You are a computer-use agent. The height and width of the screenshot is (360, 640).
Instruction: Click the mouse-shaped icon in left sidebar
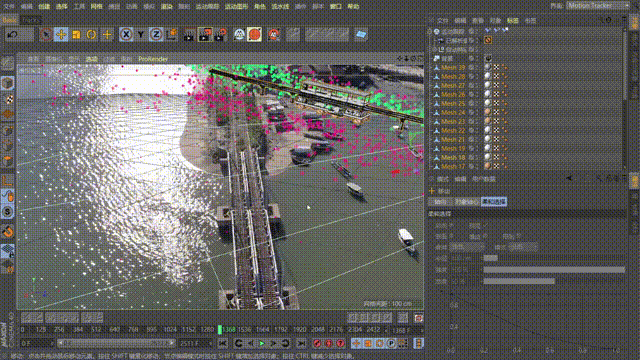click(8, 196)
